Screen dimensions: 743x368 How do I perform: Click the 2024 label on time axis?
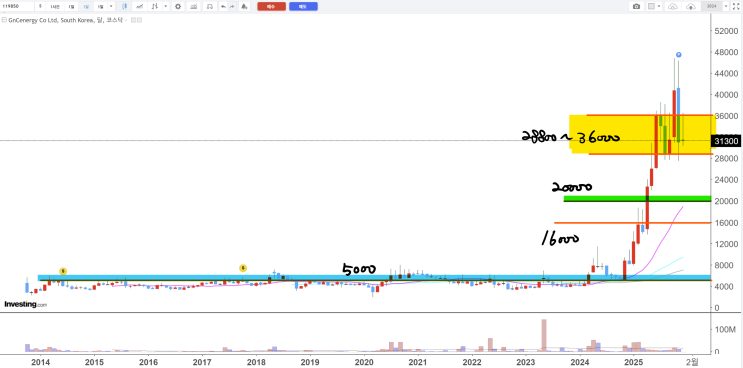(580, 362)
